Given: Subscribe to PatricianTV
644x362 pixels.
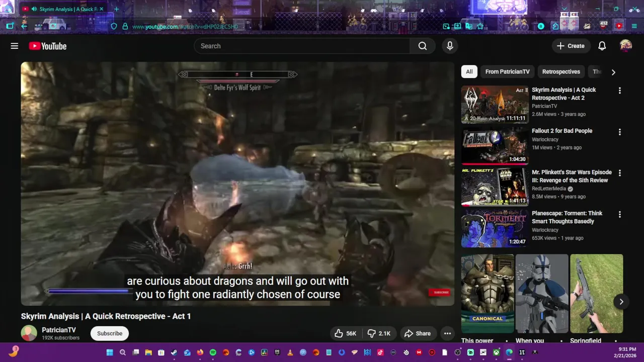Looking at the screenshot, I should 110,333.
